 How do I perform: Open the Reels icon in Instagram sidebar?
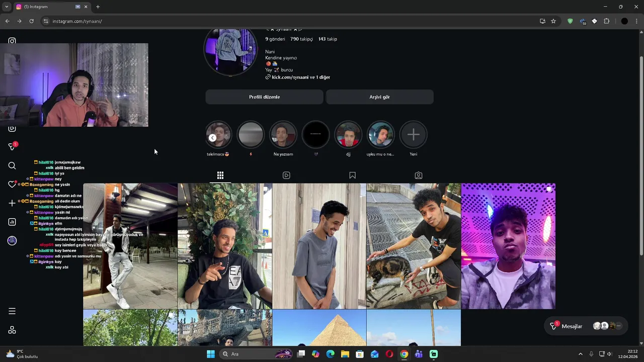click(x=12, y=129)
